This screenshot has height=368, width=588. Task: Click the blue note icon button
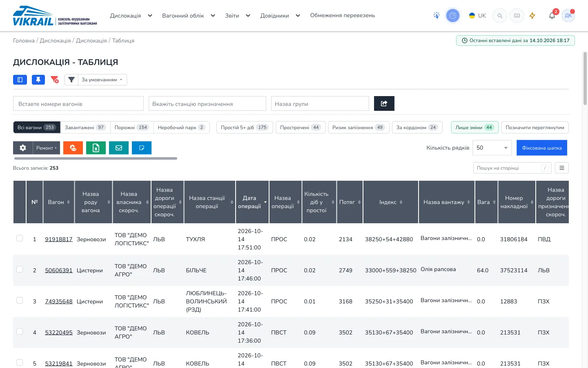[x=142, y=148]
